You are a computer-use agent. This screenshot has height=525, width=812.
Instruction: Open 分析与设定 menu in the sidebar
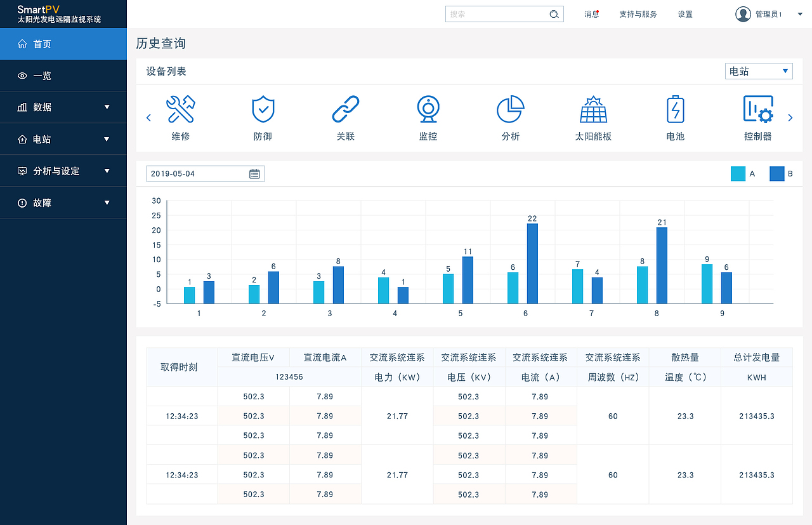click(63, 171)
